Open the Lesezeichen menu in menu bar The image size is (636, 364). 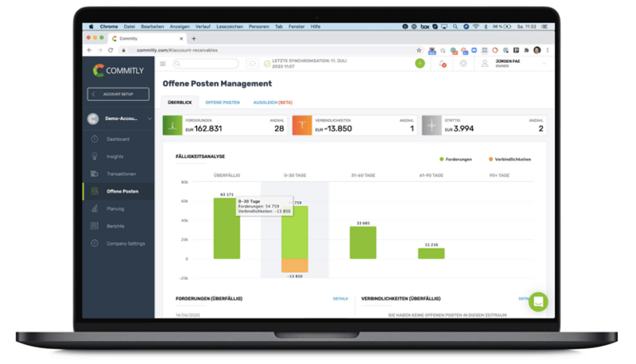(228, 26)
